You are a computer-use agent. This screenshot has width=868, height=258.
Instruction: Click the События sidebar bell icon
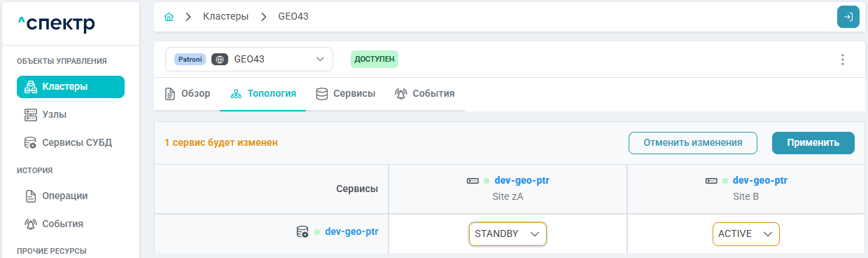point(30,224)
